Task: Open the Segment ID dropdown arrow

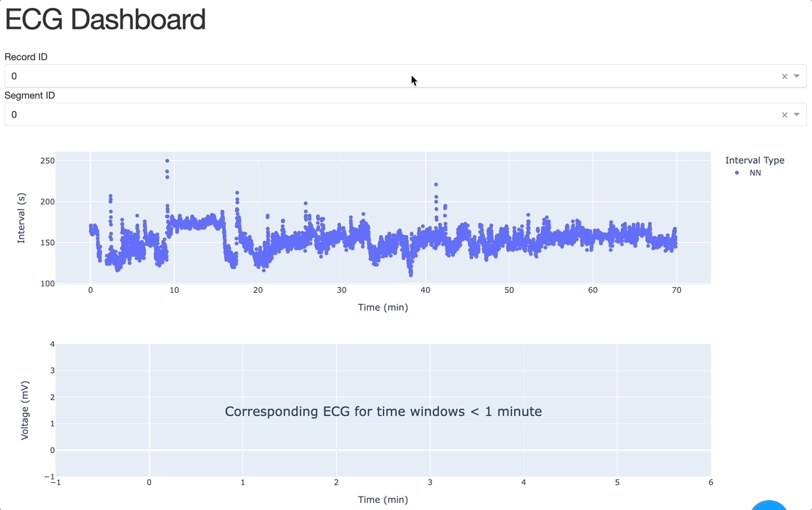Action: click(797, 115)
